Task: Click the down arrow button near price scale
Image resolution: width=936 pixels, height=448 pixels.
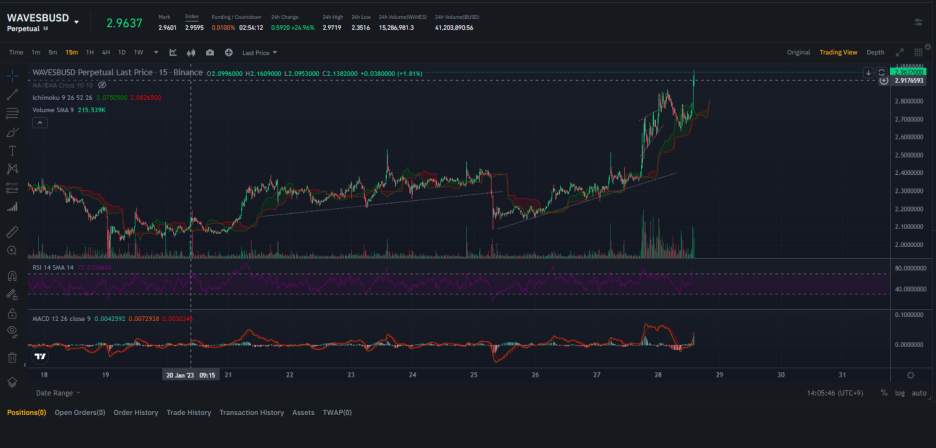Action: coord(868,72)
